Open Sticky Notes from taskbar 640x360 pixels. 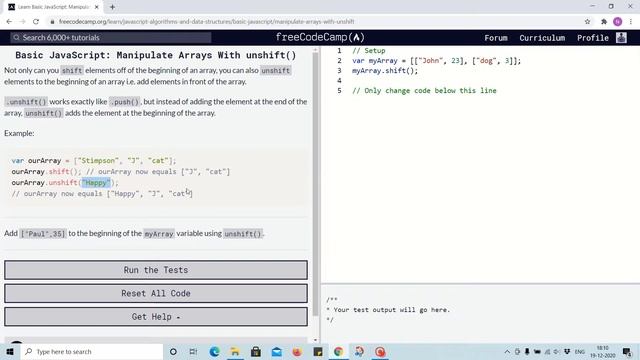coord(318,351)
